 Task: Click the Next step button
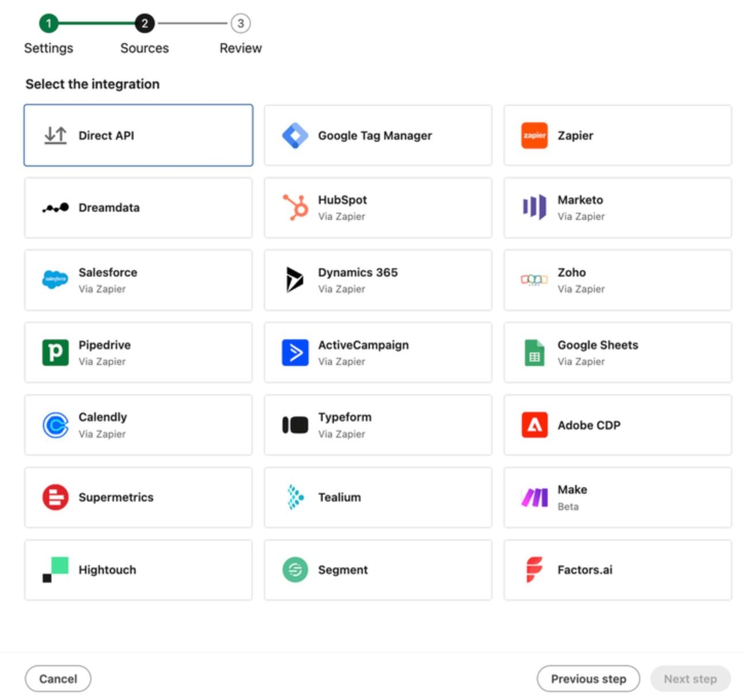tap(690, 679)
